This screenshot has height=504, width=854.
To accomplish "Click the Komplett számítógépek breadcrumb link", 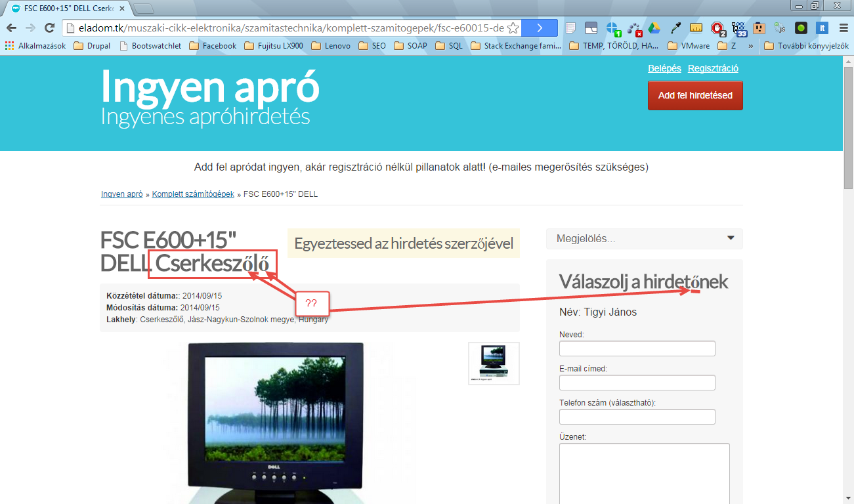I will [193, 194].
